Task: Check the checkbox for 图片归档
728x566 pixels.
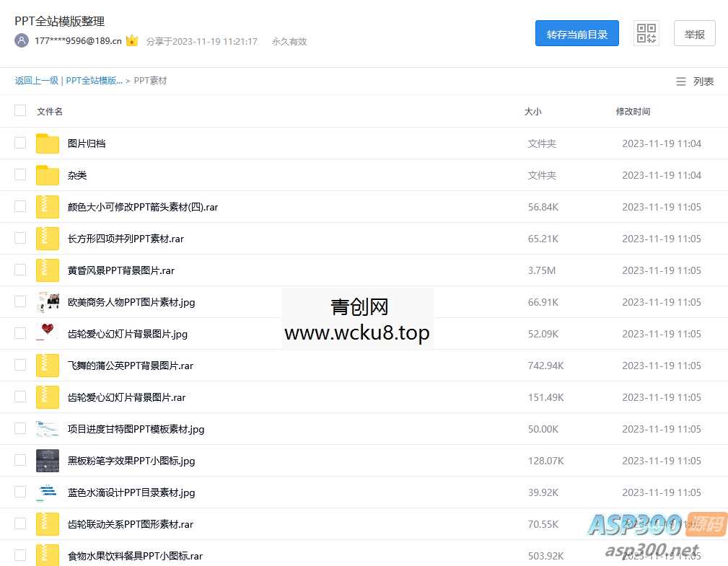Action: [20, 143]
